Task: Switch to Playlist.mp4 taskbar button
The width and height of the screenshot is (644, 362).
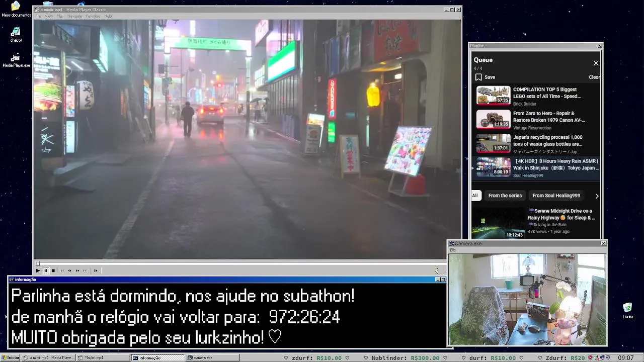Action: [103, 357]
